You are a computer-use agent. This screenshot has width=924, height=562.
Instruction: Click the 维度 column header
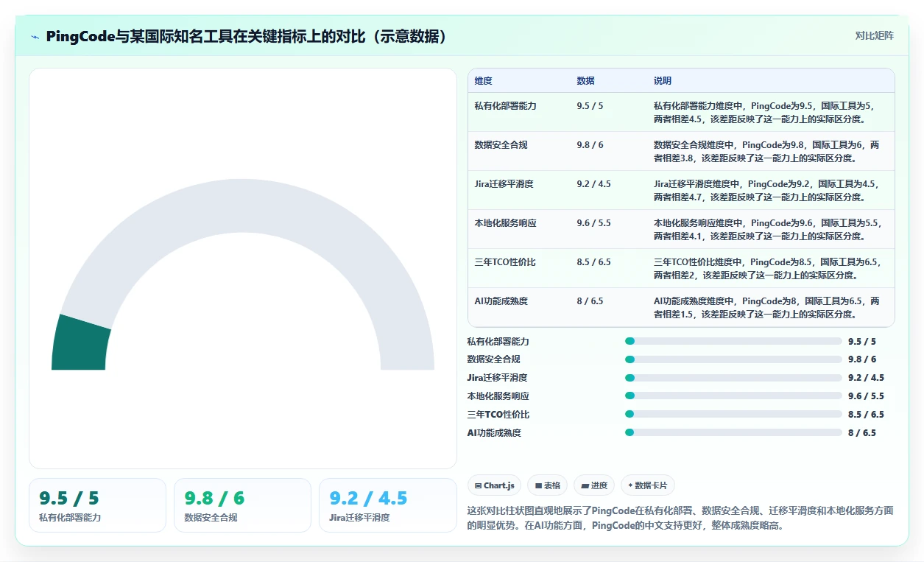pyautogui.click(x=484, y=81)
